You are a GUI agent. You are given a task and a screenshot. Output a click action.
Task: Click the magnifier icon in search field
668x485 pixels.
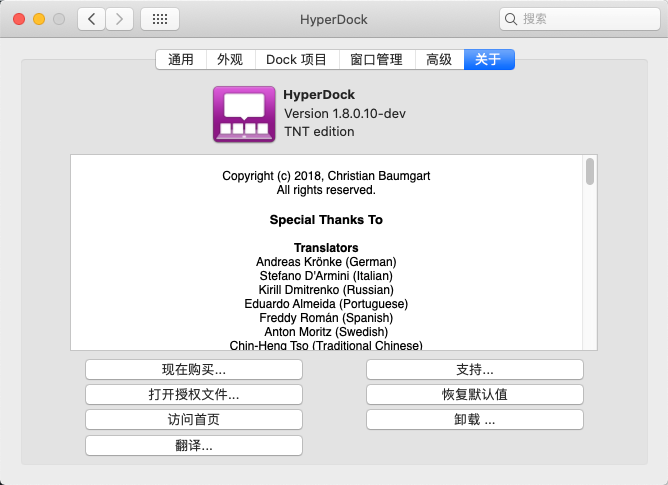point(510,19)
